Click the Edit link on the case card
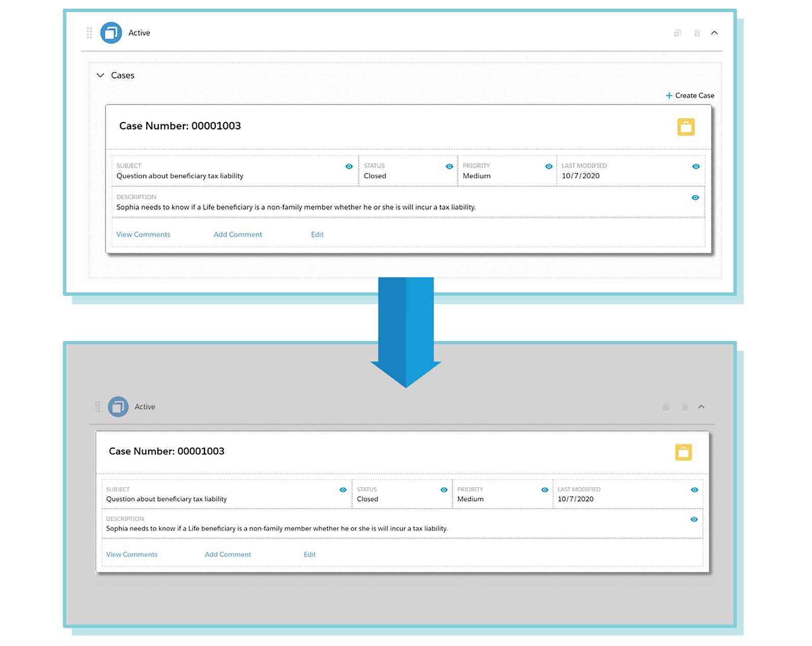Viewport: 812px width, 646px height. (317, 234)
